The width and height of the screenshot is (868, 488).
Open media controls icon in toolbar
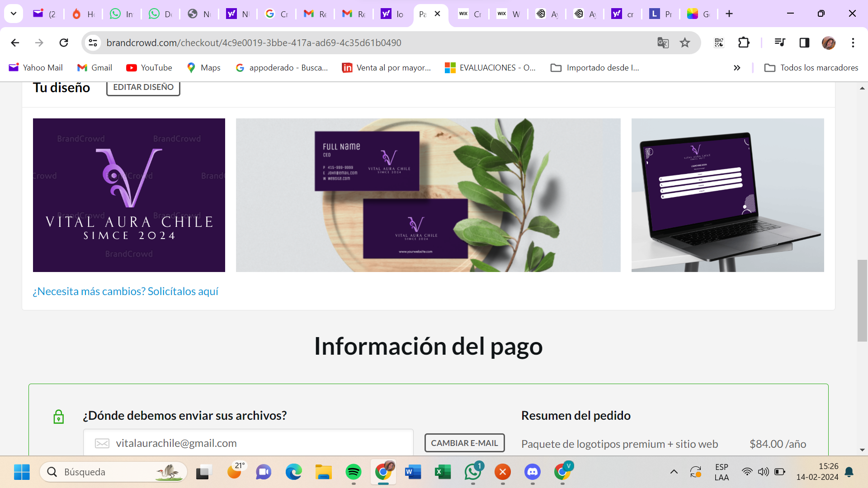(x=780, y=43)
